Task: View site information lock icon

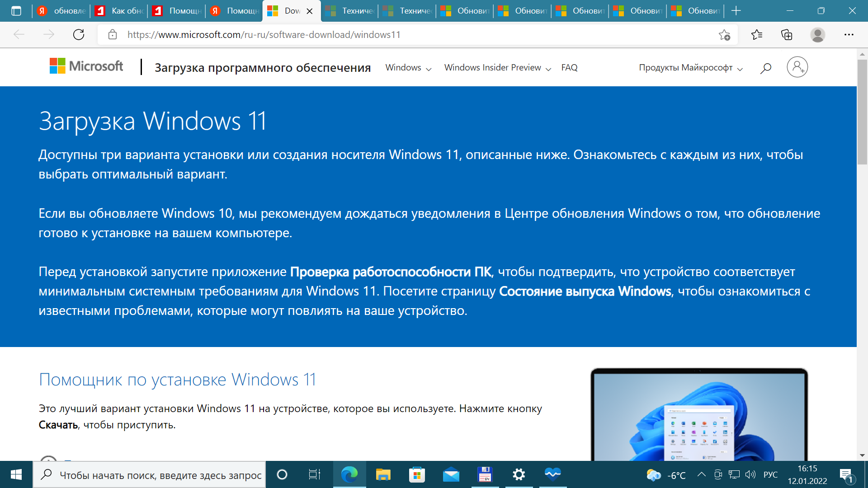Action: click(x=113, y=35)
